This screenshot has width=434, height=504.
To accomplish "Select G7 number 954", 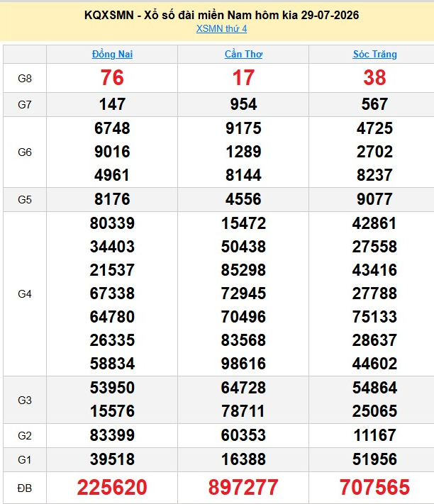I will (x=243, y=104).
